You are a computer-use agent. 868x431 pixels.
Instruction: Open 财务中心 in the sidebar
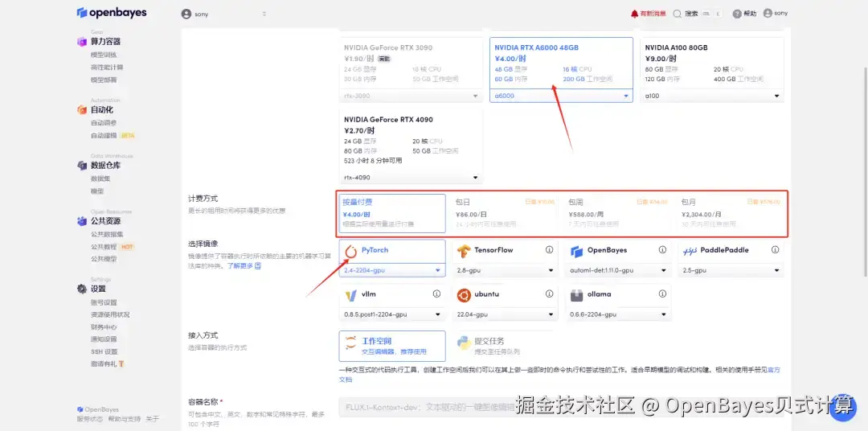click(x=104, y=326)
